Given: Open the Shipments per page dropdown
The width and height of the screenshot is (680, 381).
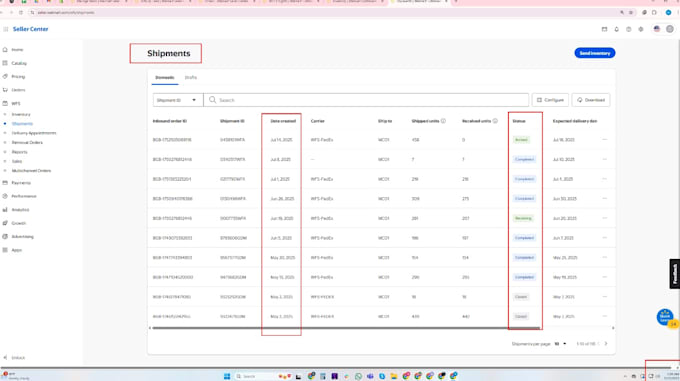Looking at the screenshot, I should 560,344.
